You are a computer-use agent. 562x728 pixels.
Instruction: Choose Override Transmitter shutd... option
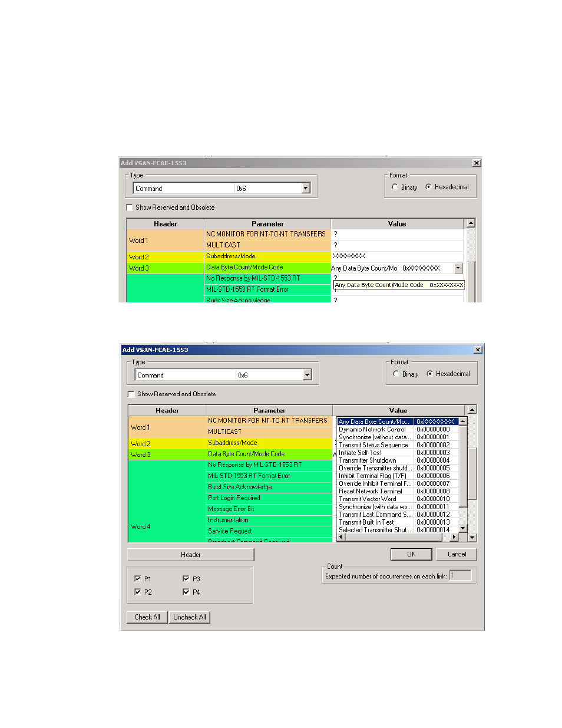398,468
